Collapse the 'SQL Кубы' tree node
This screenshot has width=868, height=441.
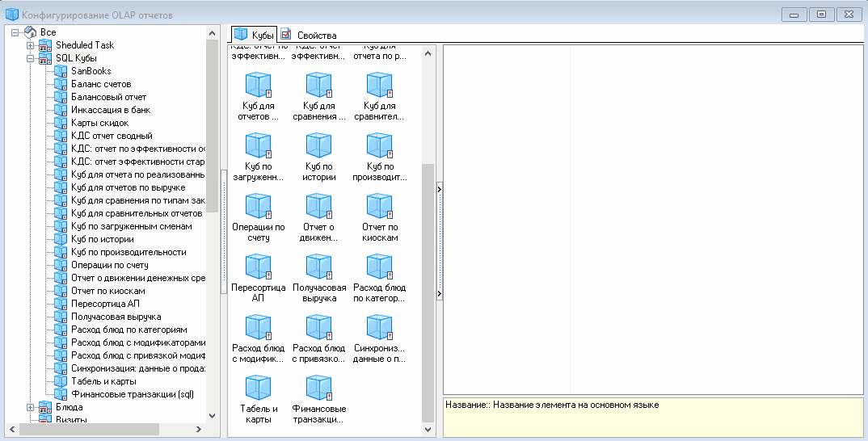30,58
